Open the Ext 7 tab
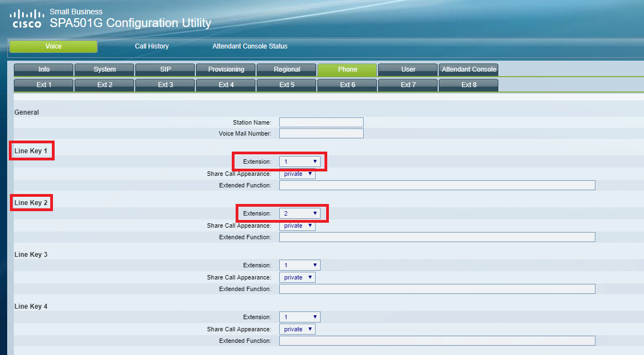 (x=408, y=85)
